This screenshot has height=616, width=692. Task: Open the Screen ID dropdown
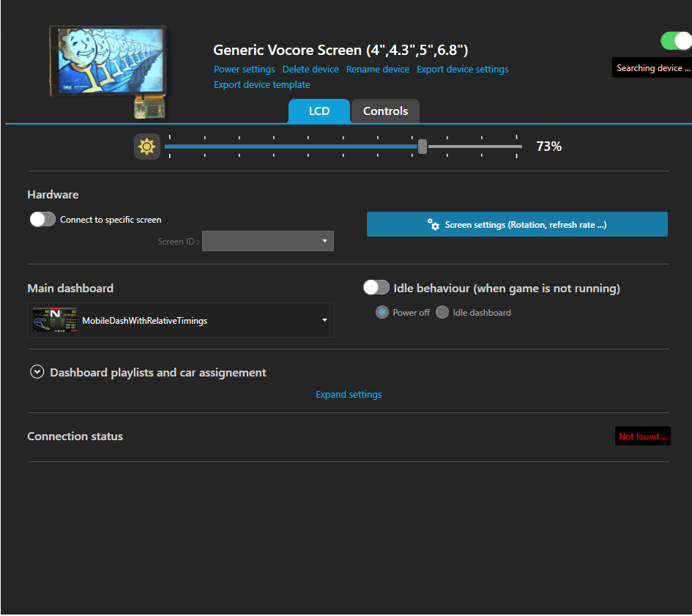click(268, 241)
